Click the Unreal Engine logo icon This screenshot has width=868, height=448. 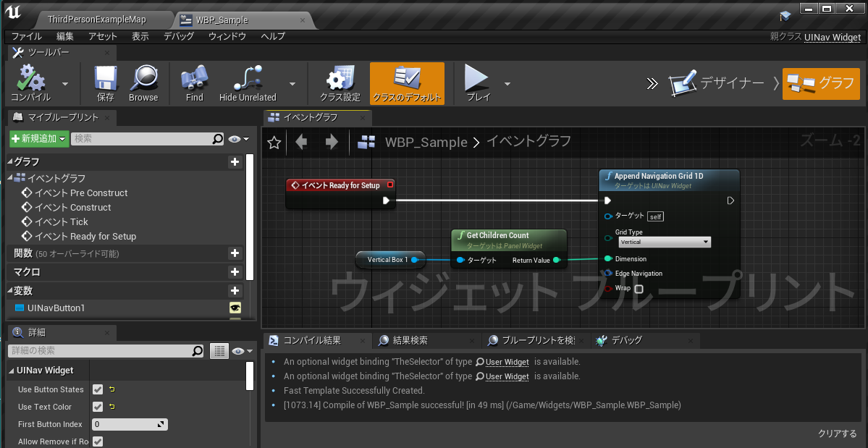point(14,13)
